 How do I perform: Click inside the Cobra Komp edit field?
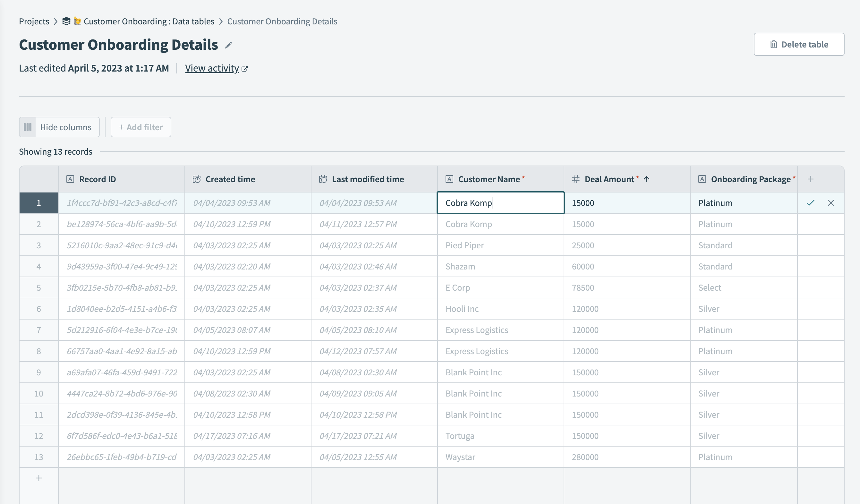pos(500,203)
